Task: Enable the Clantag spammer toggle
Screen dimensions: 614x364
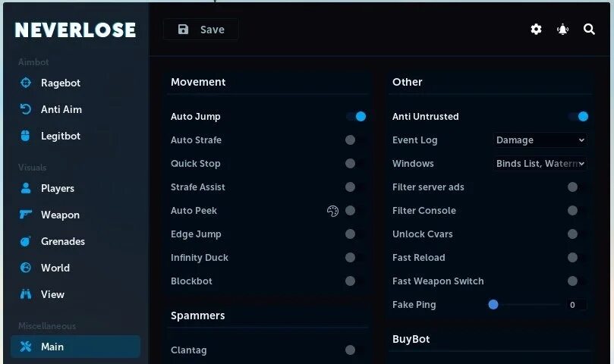Action: point(355,350)
